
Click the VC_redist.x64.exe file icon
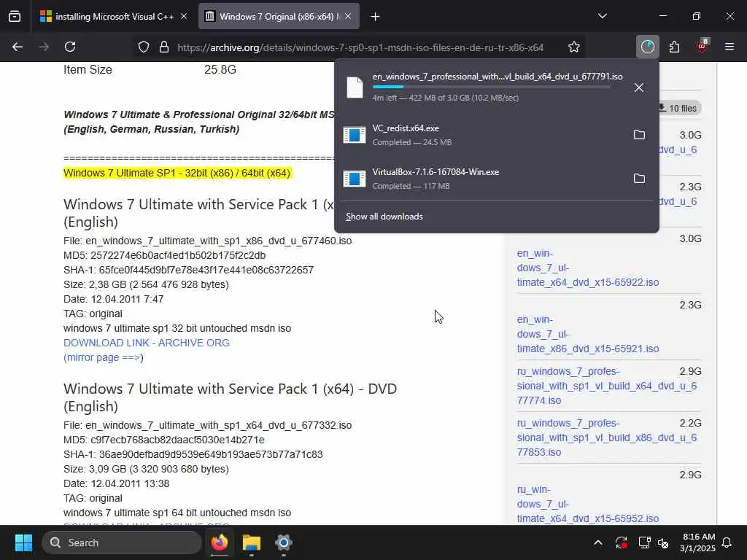[355, 135]
